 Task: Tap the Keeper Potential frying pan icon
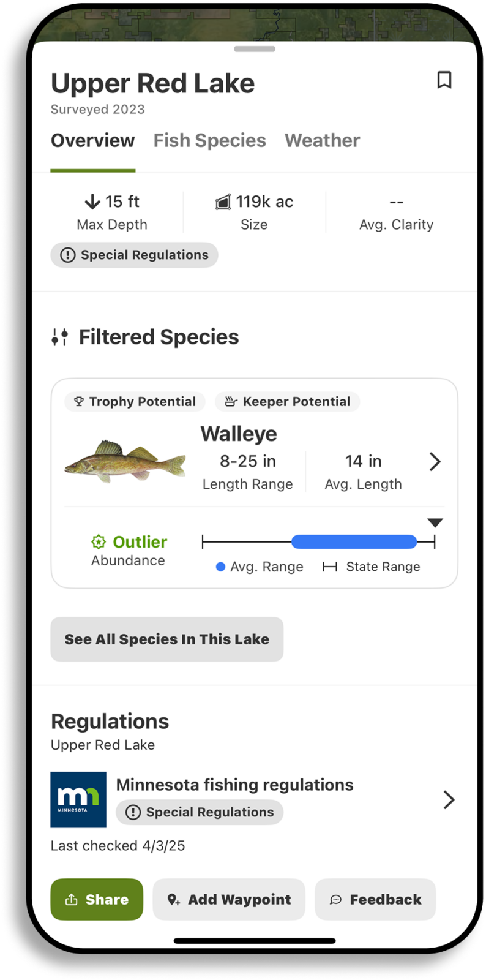click(x=231, y=402)
